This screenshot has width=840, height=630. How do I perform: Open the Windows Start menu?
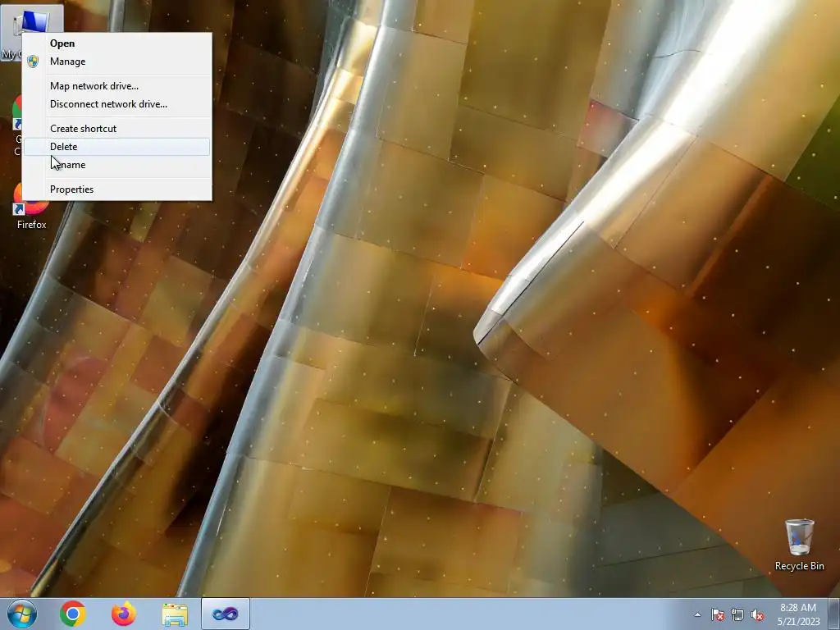tap(22, 614)
